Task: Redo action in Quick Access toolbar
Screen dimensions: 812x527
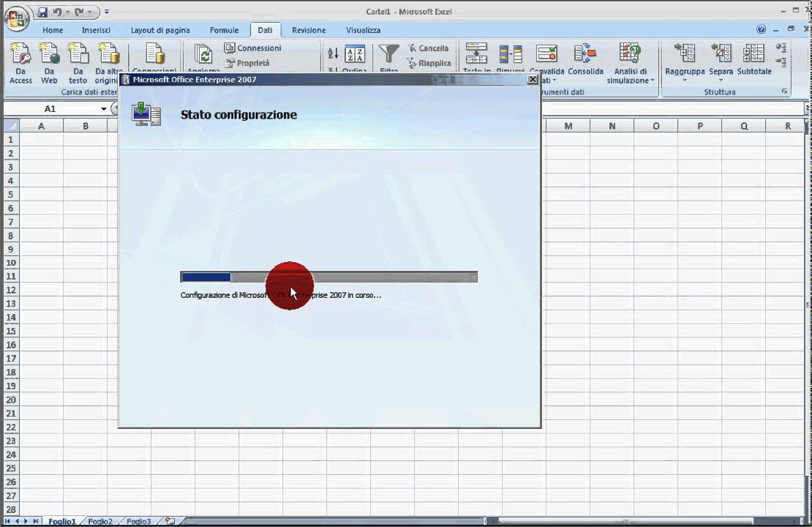Action: coord(79,12)
